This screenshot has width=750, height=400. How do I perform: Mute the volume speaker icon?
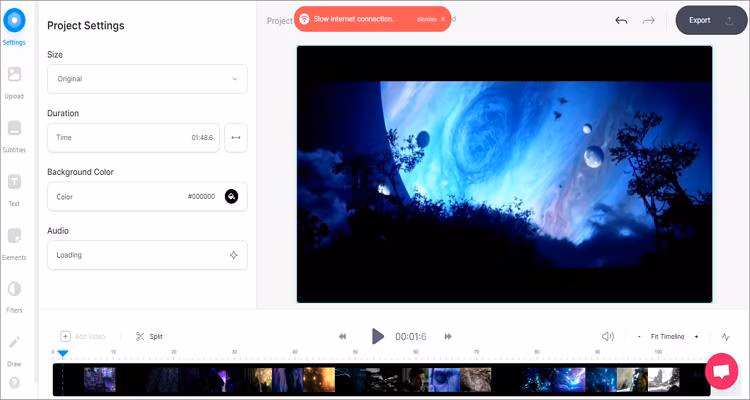[x=607, y=336]
